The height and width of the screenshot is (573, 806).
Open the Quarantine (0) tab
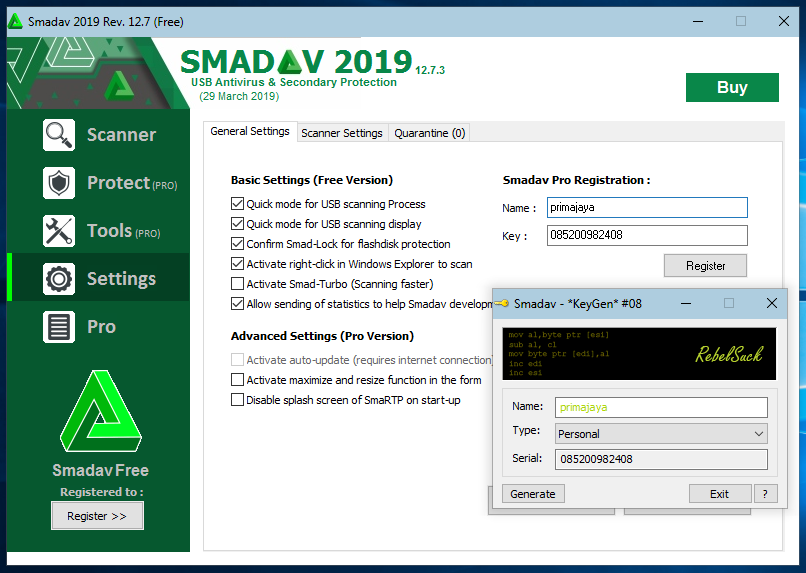tap(430, 133)
